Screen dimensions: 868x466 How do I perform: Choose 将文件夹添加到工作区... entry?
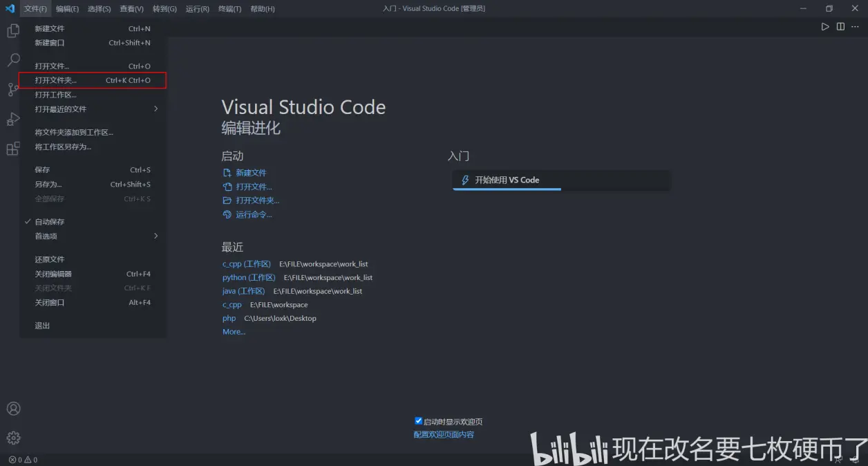[x=93, y=132]
